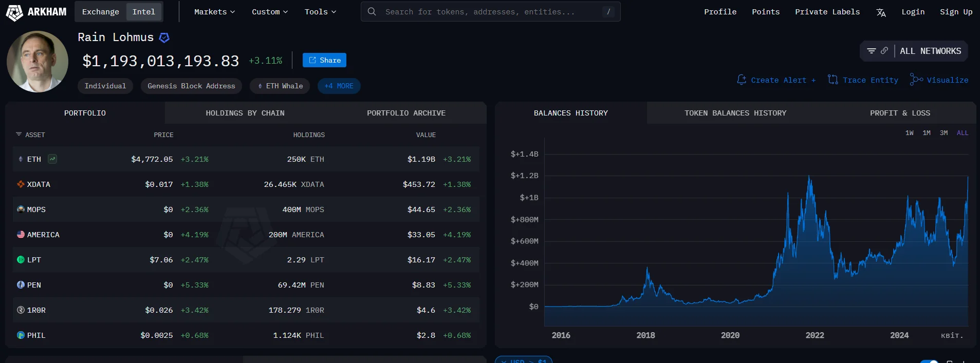The width and height of the screenshot is (980, 363).
Task: Switch to Exchange mode
Action: pos(100,12)
